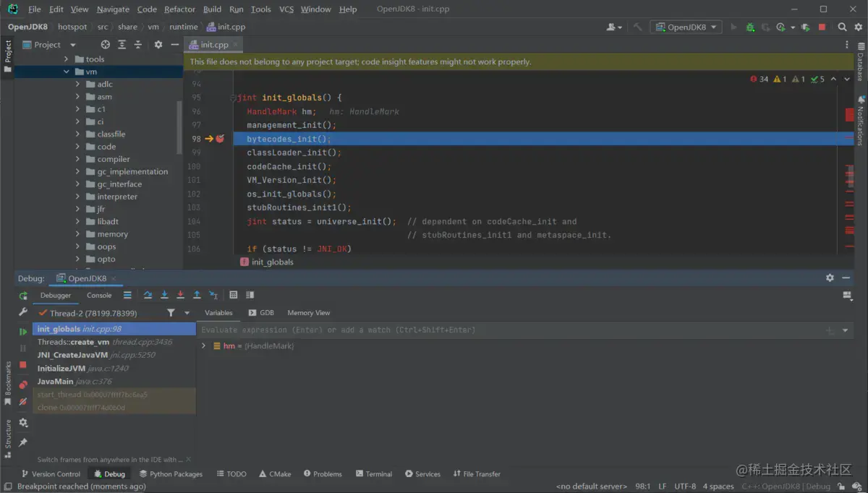
Task: Open the CMake tool window
Action: coord(274,474)
